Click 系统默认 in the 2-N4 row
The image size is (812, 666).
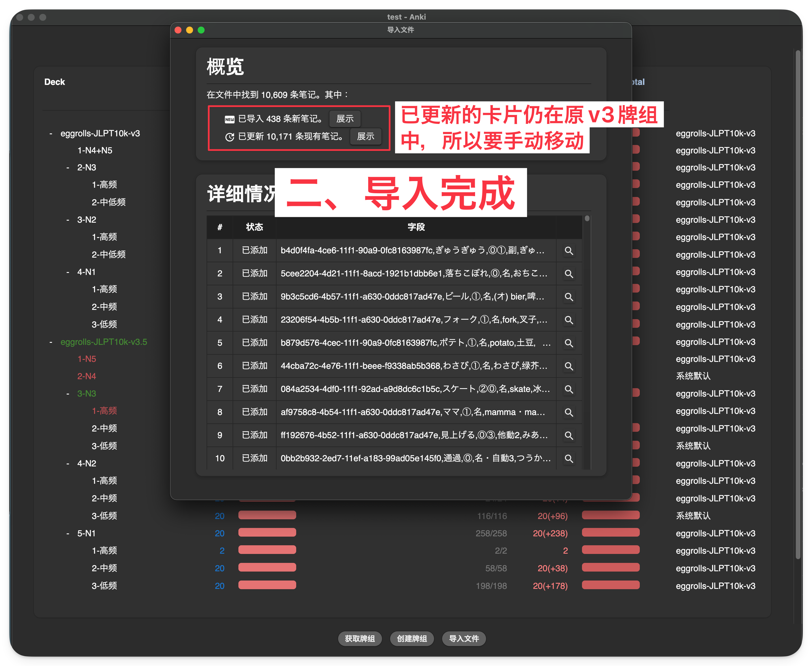[693, 376]
